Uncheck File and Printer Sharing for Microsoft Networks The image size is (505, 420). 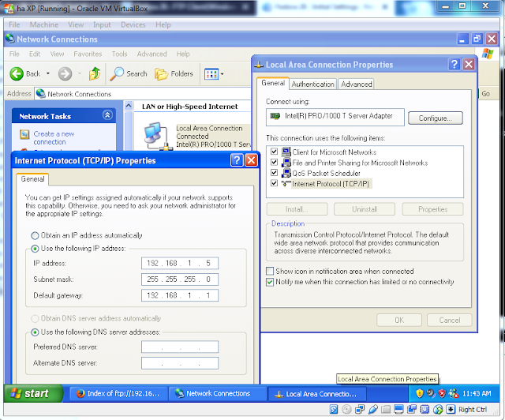[x=274, y=162]
